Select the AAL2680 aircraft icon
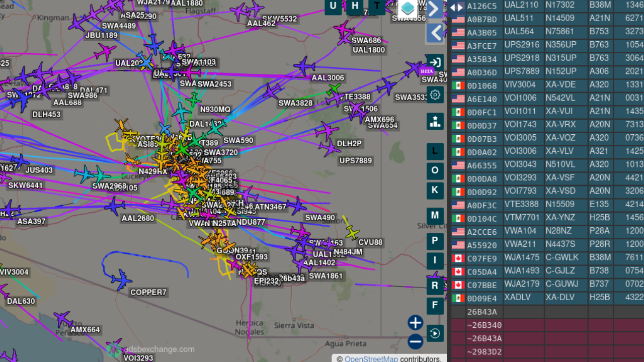Viewport: 644px width, 362px height. 115,206
